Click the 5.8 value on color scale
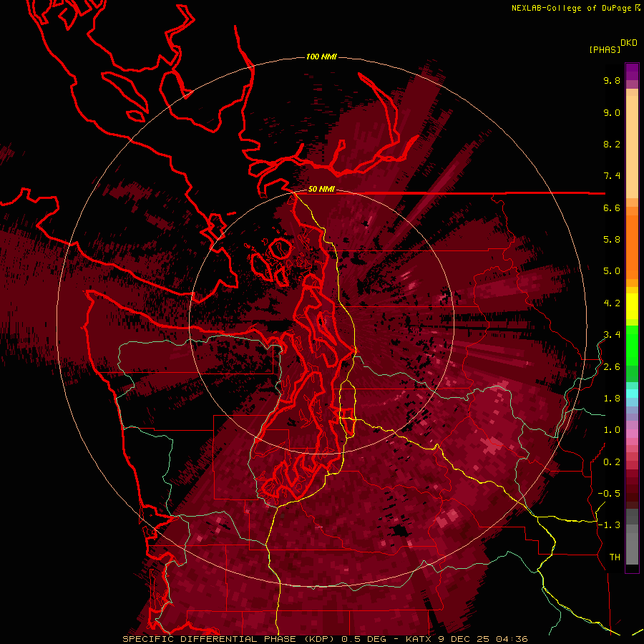Screen dimensions: 644x644 click(x=612, y=240)
